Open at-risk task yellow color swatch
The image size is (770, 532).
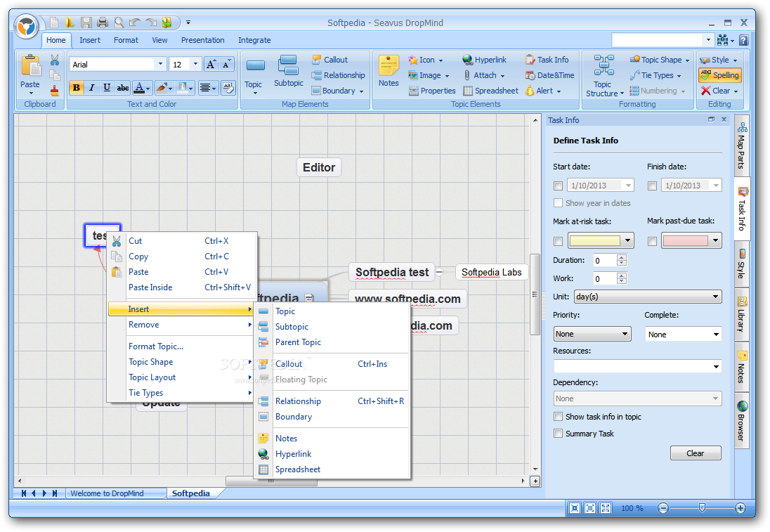pyautogui.click(x=601, y=241)
